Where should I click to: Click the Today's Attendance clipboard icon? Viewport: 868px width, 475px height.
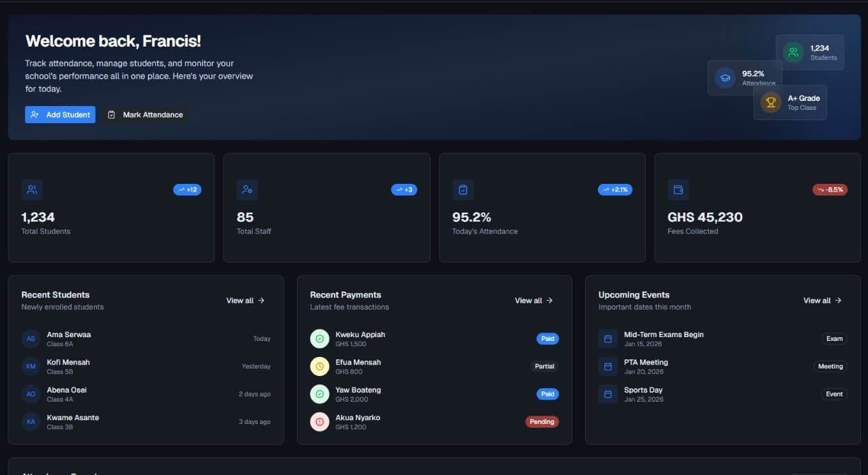(462, 189)
